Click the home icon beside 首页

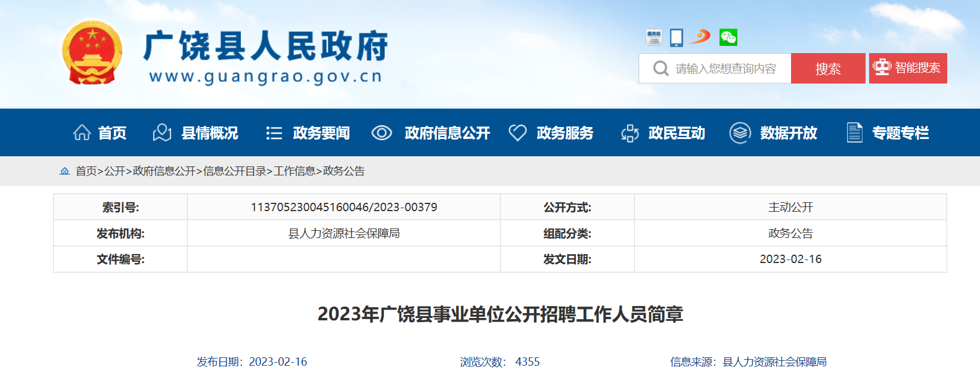point(82,132)
